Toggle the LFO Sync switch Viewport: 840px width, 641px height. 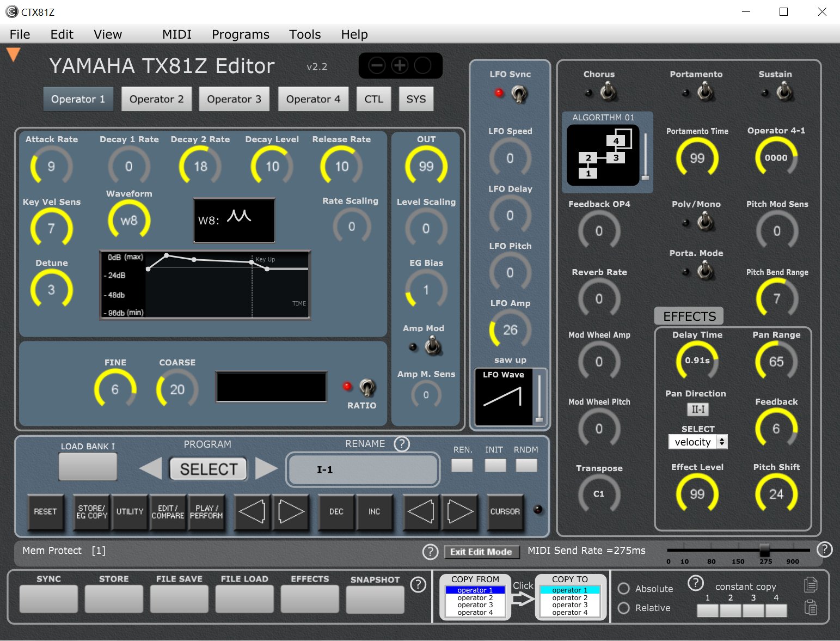(x=519, y=94)
